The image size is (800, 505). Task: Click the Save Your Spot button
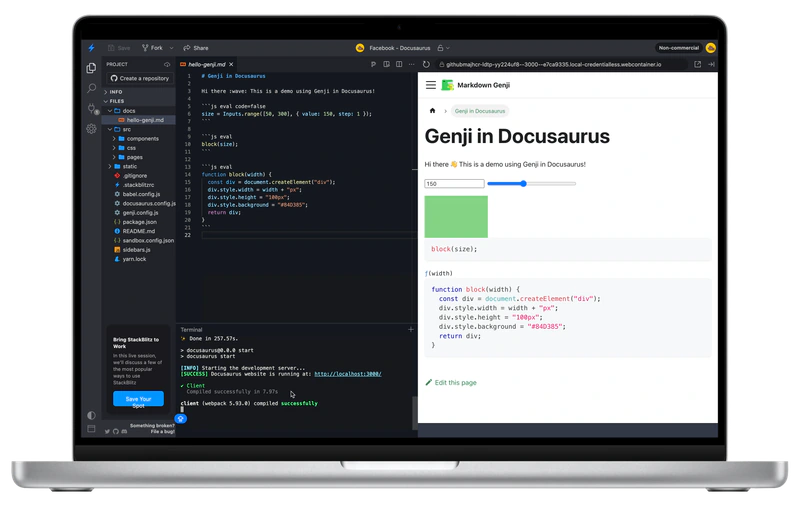pos(138,399)
